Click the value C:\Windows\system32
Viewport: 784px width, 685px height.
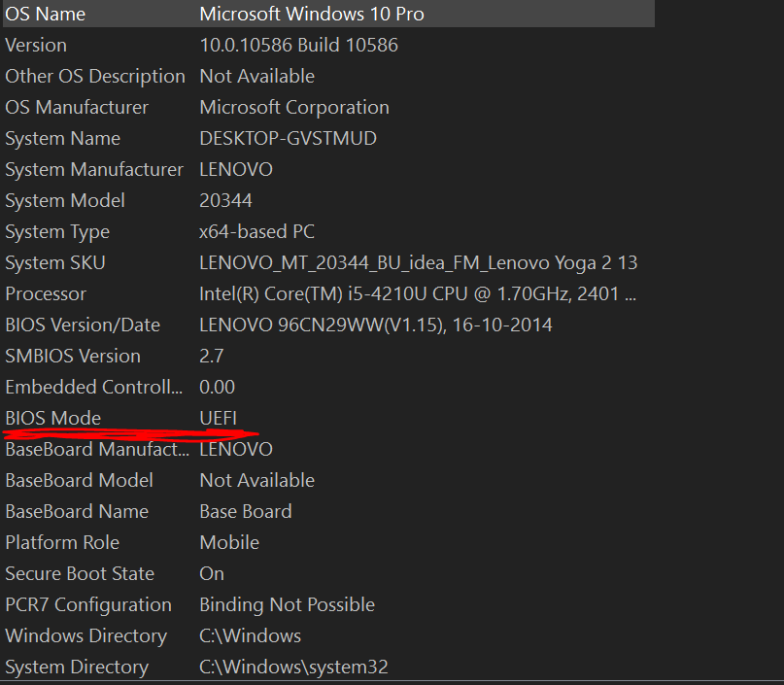tap(293, 667)
